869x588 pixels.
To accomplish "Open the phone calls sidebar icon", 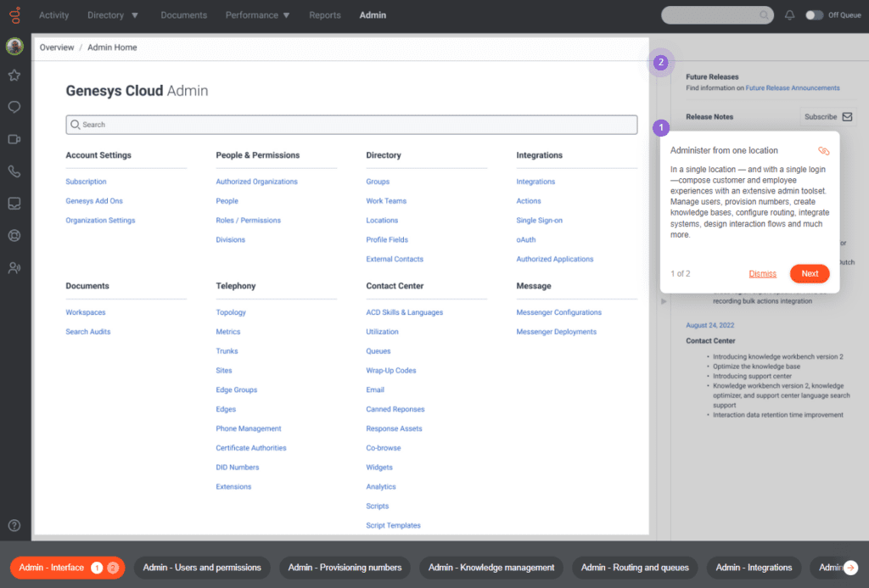I will point(14,171).
